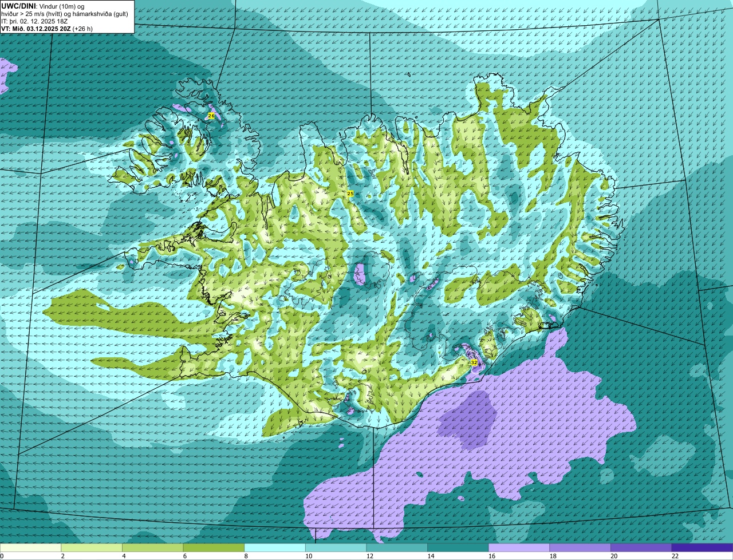Image resolution: width=733 pixels, height=560 pixels.
Task: Select the teal 12–14 scale swatch
Action: tap(397, 547)
